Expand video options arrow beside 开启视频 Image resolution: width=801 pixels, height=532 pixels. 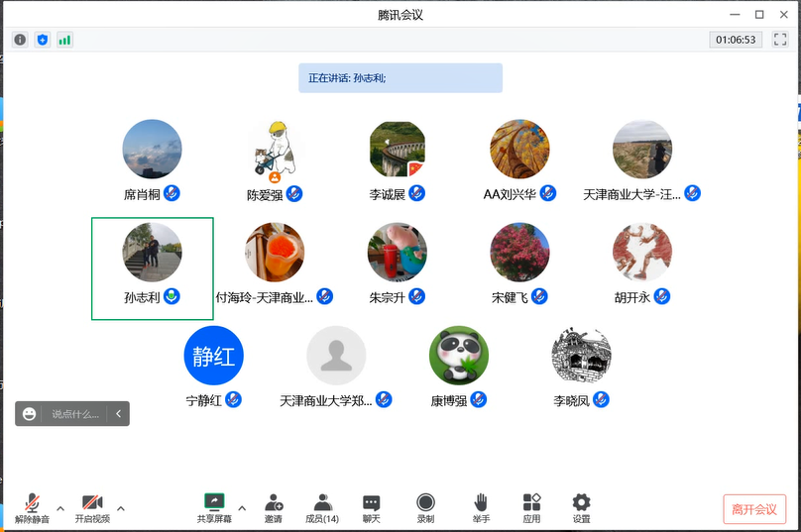click(x=121, y=508)
